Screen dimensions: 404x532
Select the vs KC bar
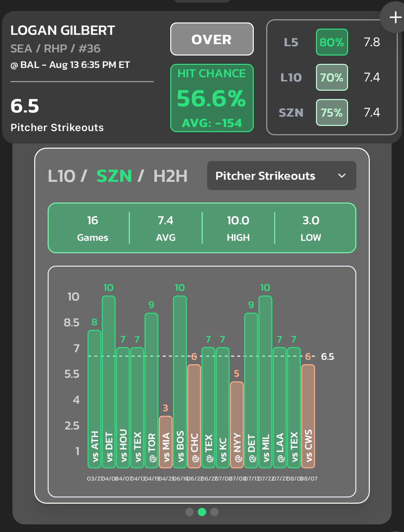pyautogui.click(x=223, y=407)
